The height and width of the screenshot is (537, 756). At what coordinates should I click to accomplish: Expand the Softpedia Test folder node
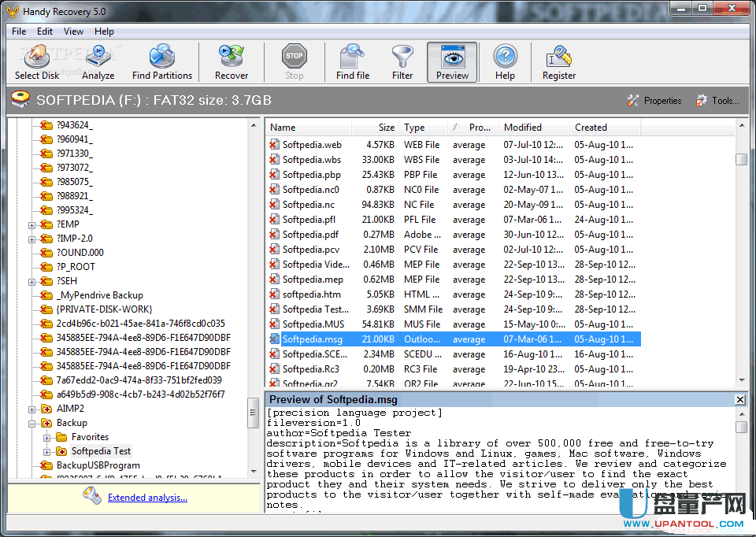[46, 451]
